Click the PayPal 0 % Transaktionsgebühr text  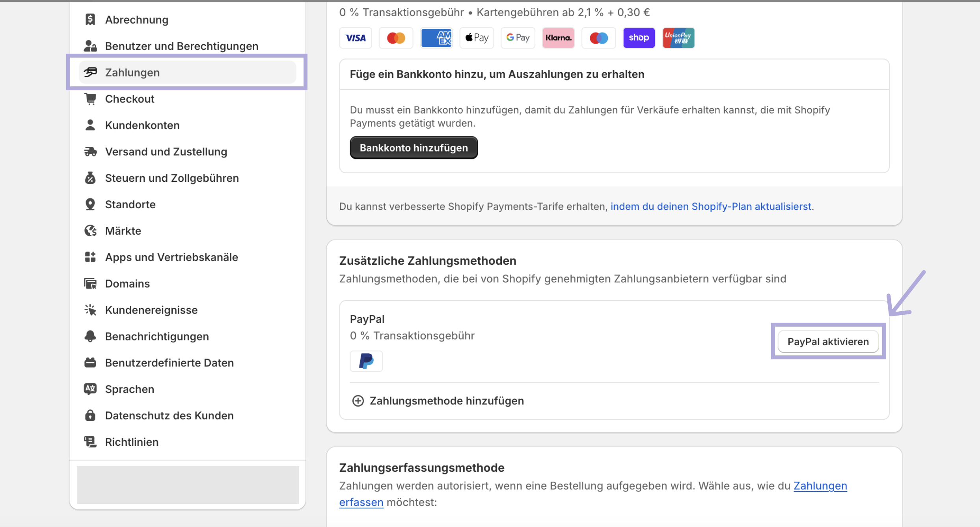pos(412,336)
